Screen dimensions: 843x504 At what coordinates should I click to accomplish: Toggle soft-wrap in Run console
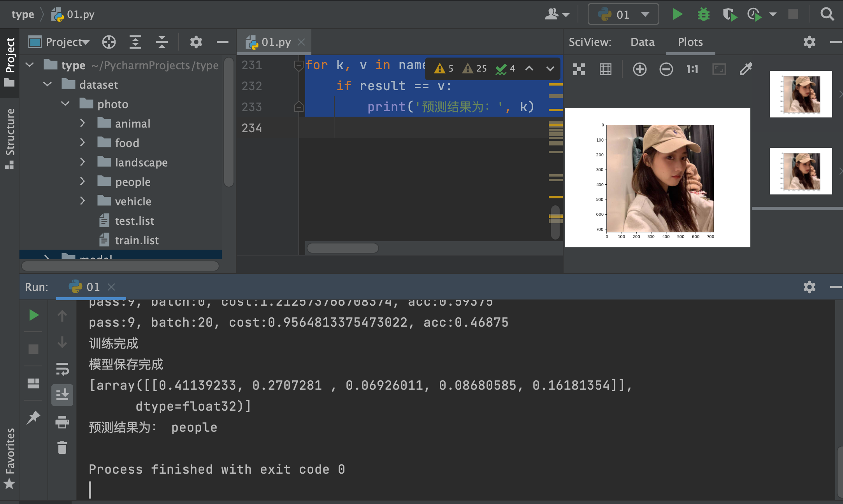[62, 369]
